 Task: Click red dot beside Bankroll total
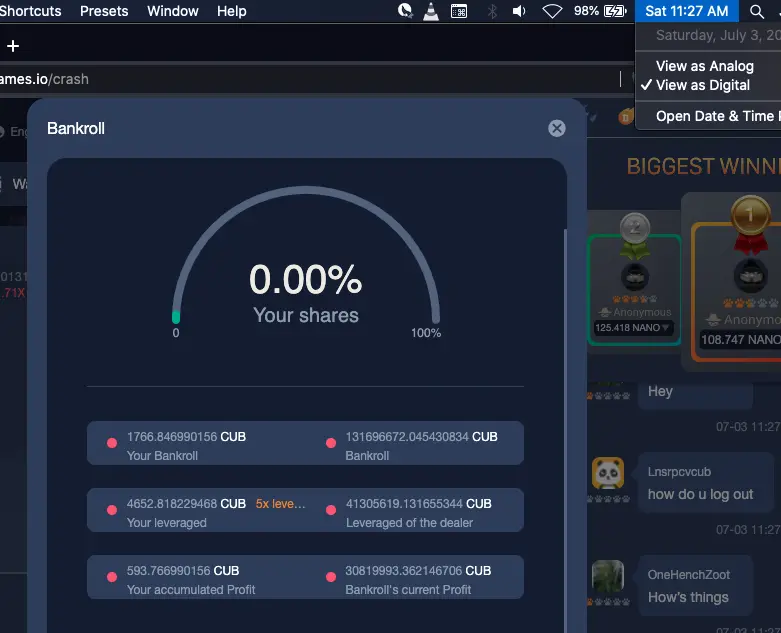pyautogui.click(x=331, y=443)
